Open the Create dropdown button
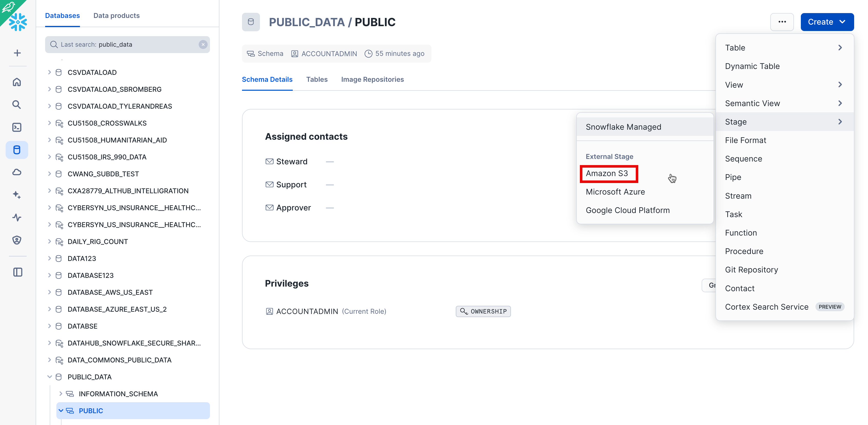This screenshot has height=425, width=868. 827,22
